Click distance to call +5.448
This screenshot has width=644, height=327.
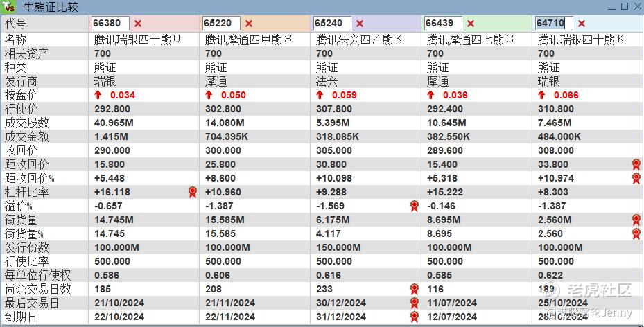[x=110, y=179]
